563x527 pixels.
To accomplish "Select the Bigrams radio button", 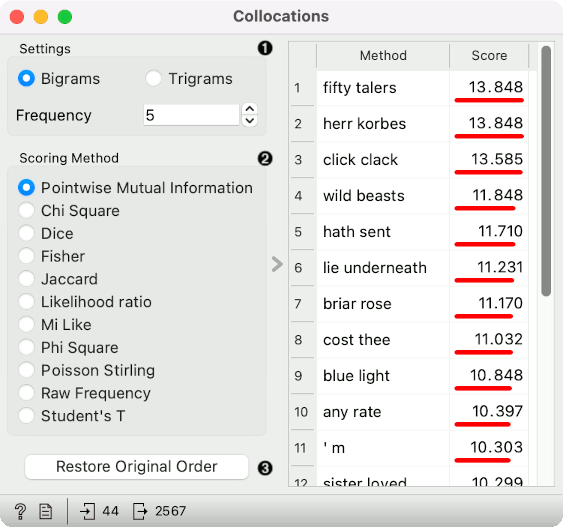I will 27,78.
